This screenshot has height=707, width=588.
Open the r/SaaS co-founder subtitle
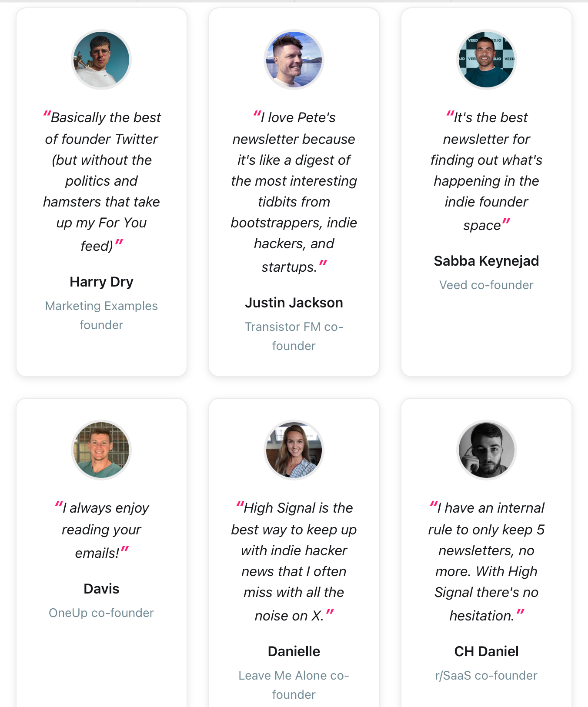pyautogui.click(x=487, y=675)
